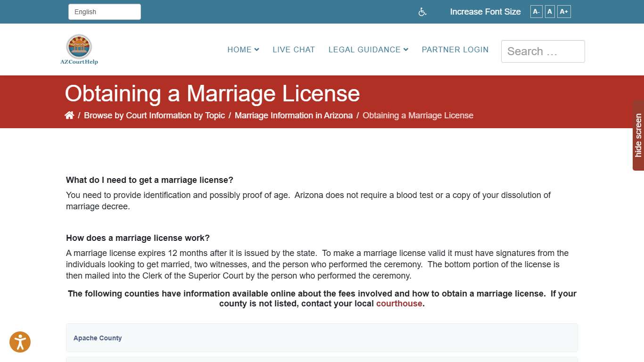Click inside the Search field

click(543, 51)
